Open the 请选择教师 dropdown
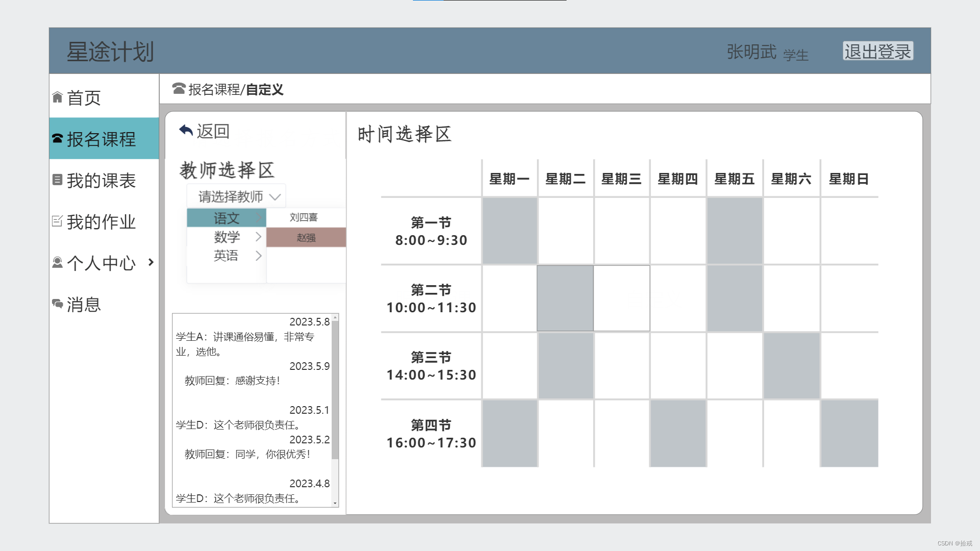The height and width of the screenshot is (551, 980). (236, 196)
